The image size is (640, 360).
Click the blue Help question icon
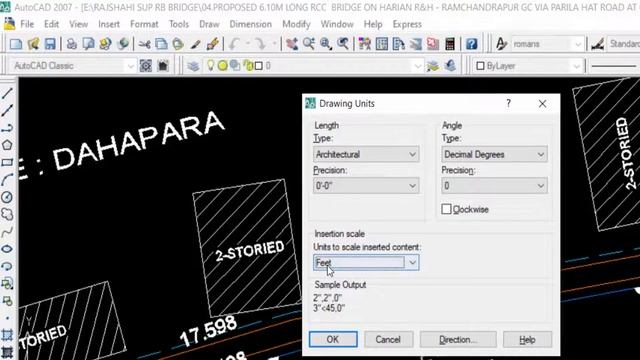471,44
